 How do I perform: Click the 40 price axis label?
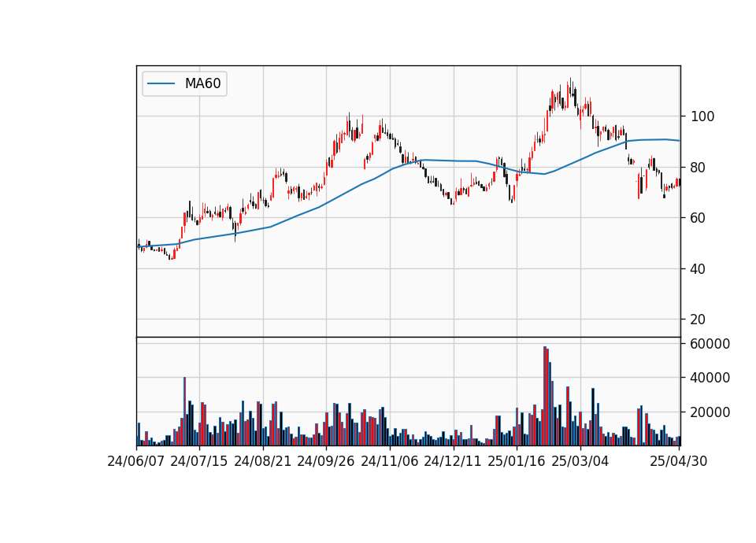pos(699,269)
